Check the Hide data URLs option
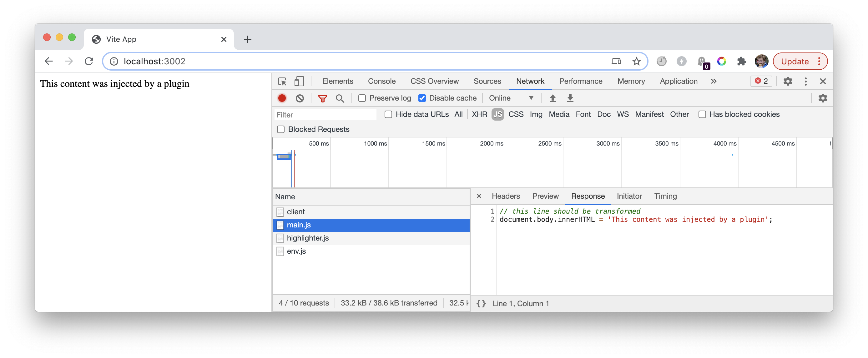 tap(389, 115)
